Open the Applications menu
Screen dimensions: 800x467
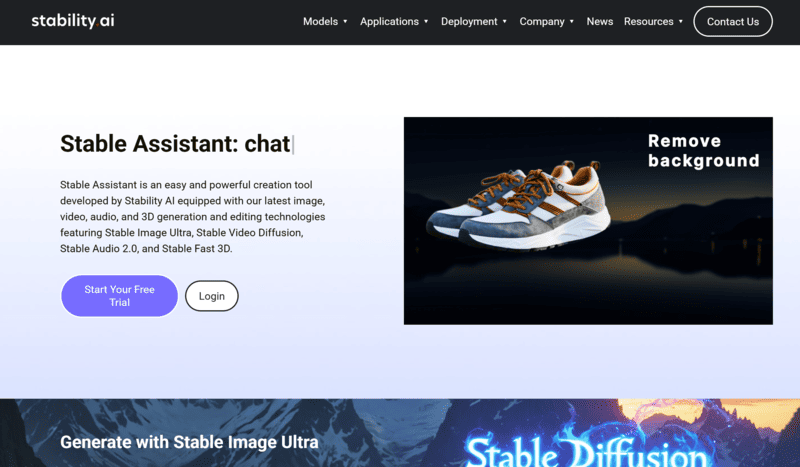[389, 21]
